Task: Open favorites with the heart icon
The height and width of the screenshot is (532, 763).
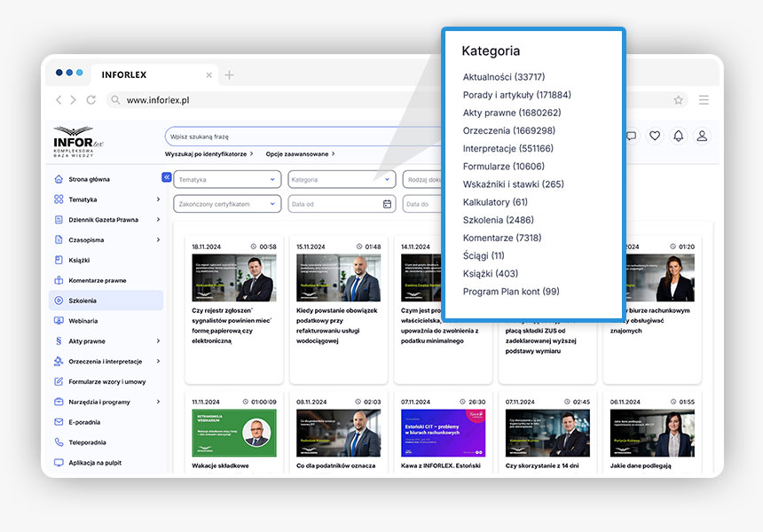Action: 655,136
